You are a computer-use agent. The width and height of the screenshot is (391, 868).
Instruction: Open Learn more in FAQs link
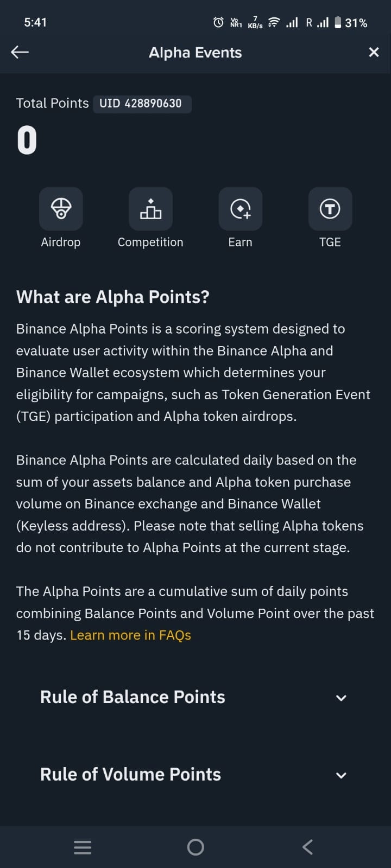pyautogui.click(x=130, y=635)
